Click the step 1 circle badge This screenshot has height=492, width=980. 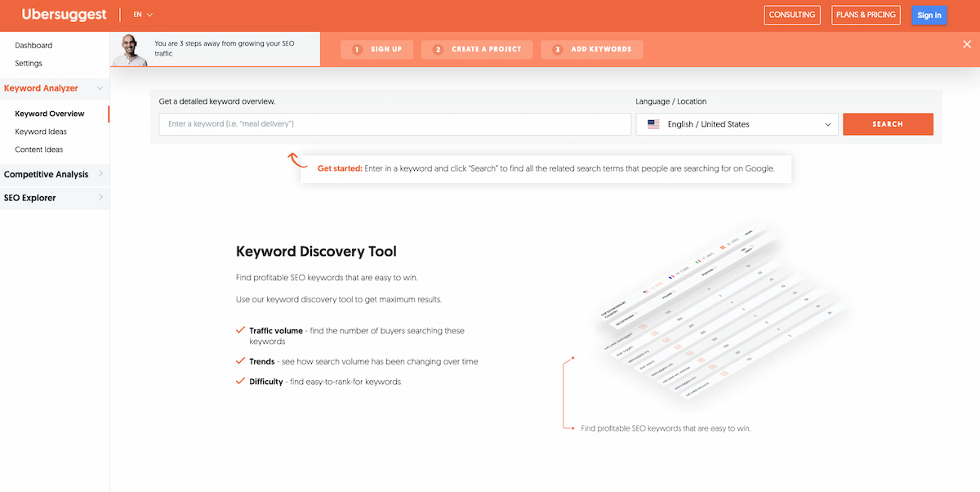(x=357, y=49)
